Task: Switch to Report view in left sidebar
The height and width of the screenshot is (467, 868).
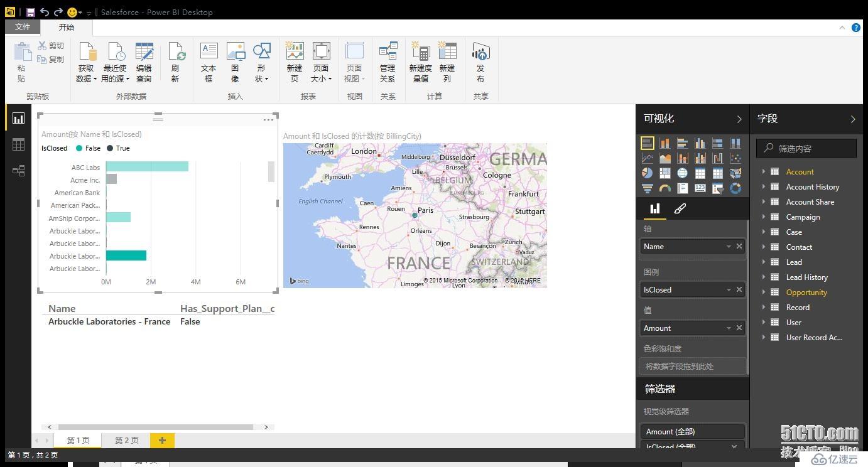Action: 18,118
